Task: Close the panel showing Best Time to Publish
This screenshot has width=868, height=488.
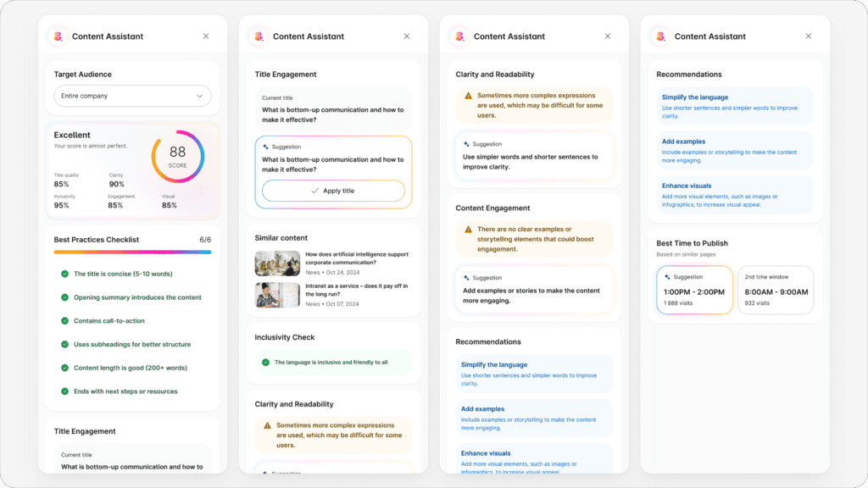Action: (808, 36)
